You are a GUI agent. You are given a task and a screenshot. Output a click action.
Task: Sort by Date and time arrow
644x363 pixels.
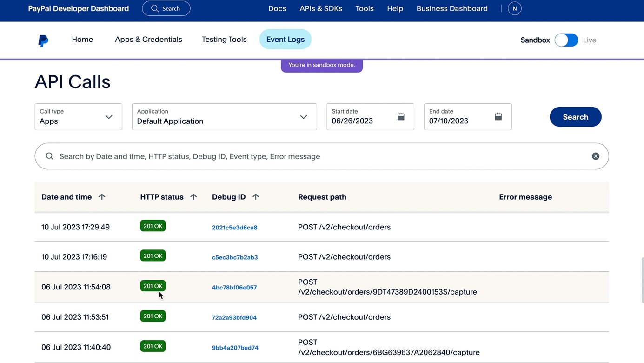coord(102,197)
